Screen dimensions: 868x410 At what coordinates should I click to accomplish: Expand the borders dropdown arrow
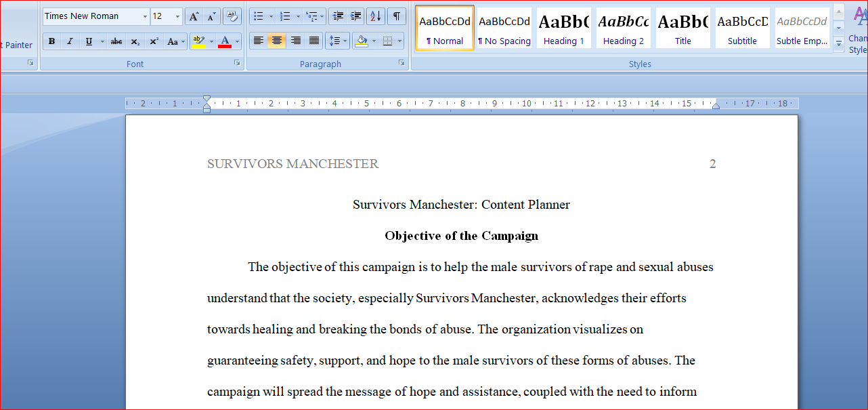(x=399, y=41)
